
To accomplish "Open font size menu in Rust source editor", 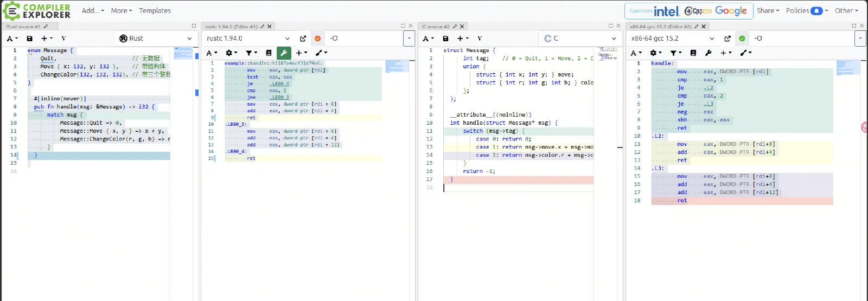I will point(12,39).
